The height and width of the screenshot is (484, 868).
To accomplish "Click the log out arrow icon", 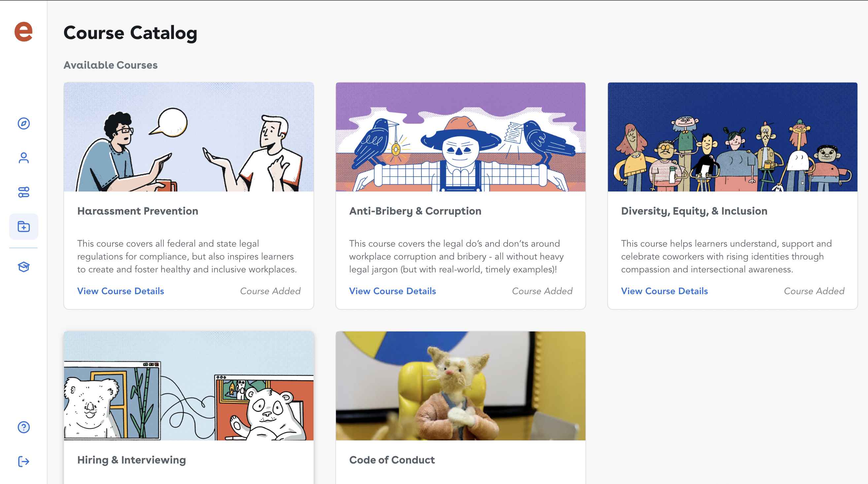I will coord(23,462).
